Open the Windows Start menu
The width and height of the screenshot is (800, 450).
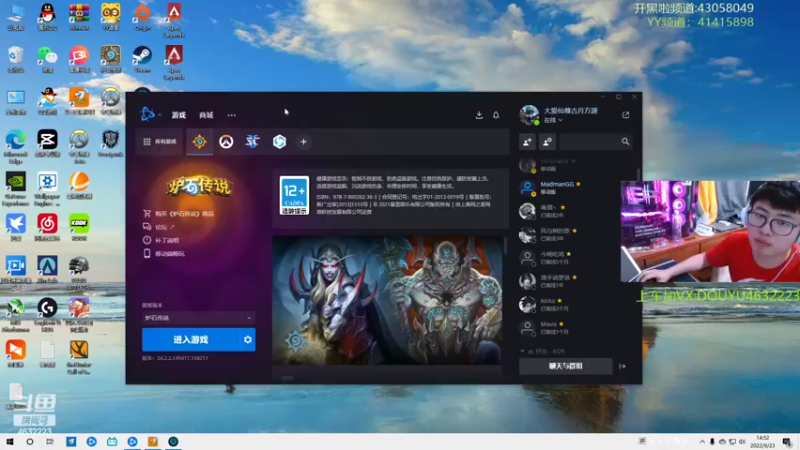[10, 441]
